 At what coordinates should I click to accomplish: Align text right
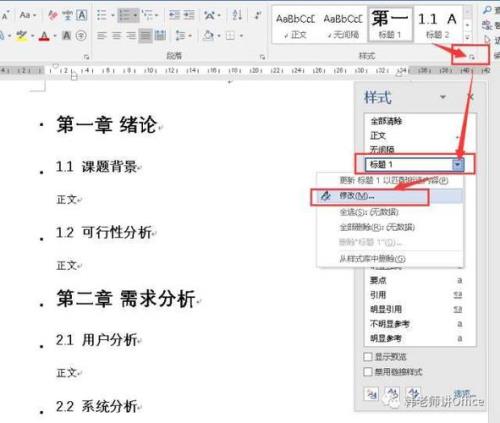coord(131,36)
